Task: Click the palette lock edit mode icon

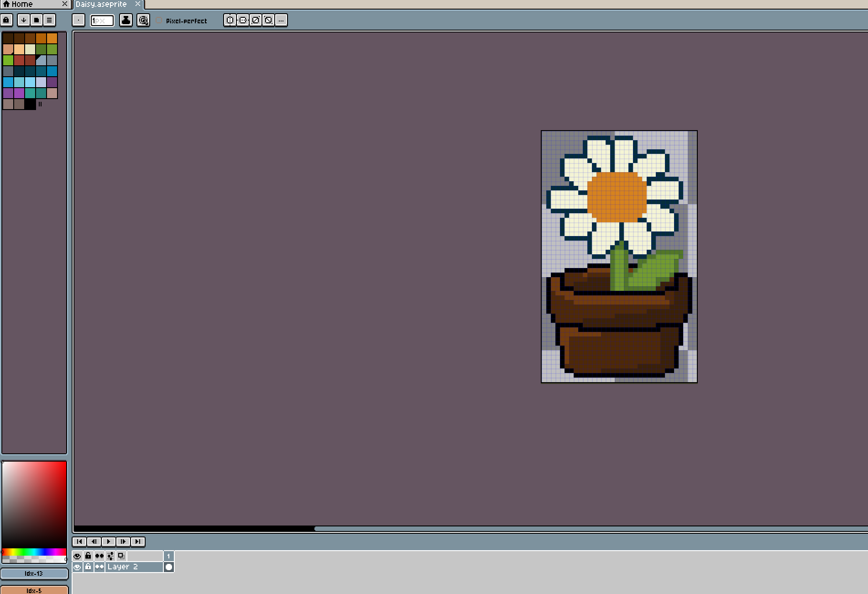Action: tap(6, 20)
